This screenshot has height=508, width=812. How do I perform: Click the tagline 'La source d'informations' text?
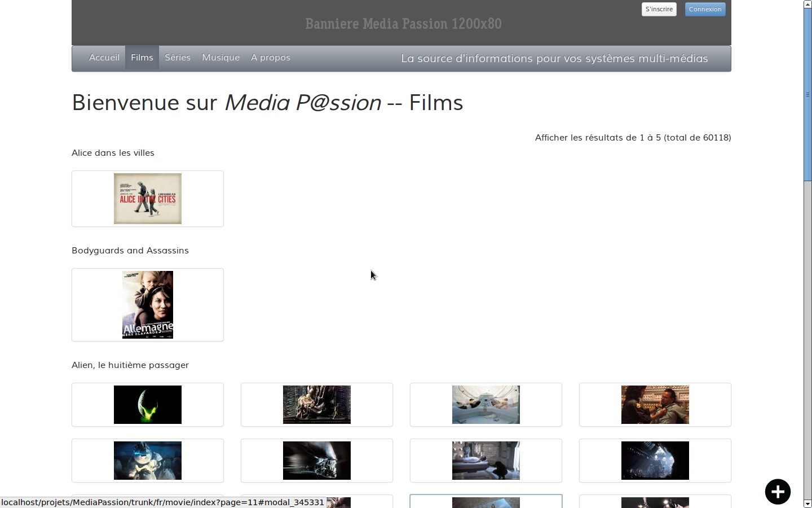[554, 59]
